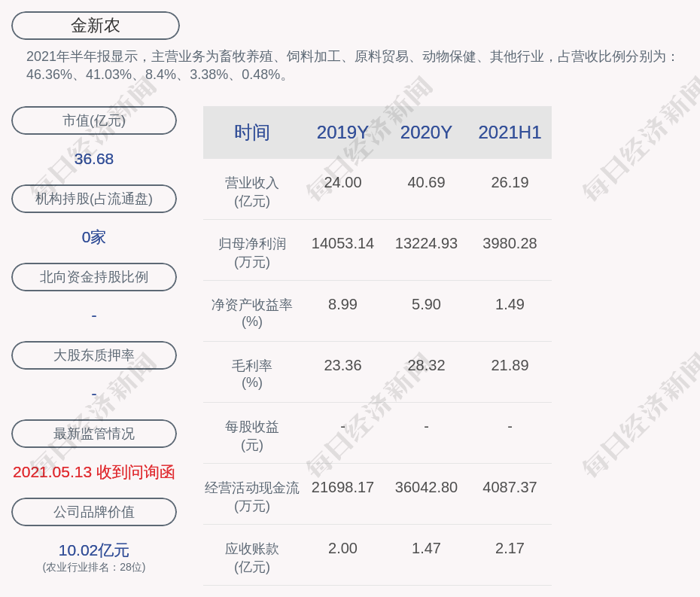
Task: Click revenue value 24.00
Action: tap(342, 183)
